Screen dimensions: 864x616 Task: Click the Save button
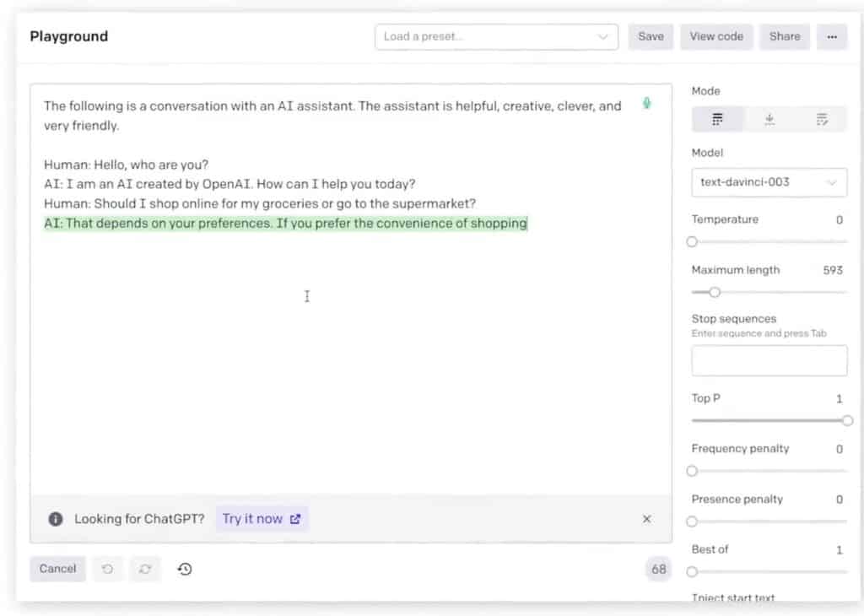[651, 36]
